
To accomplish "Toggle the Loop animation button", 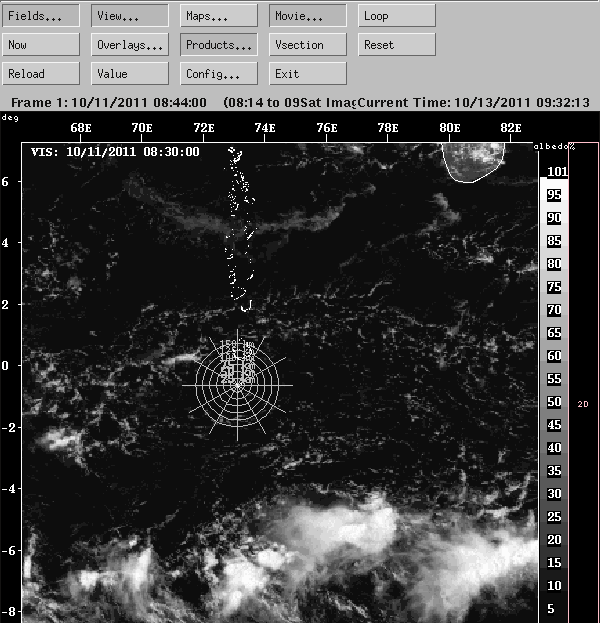I will click(x=397, y=16).
